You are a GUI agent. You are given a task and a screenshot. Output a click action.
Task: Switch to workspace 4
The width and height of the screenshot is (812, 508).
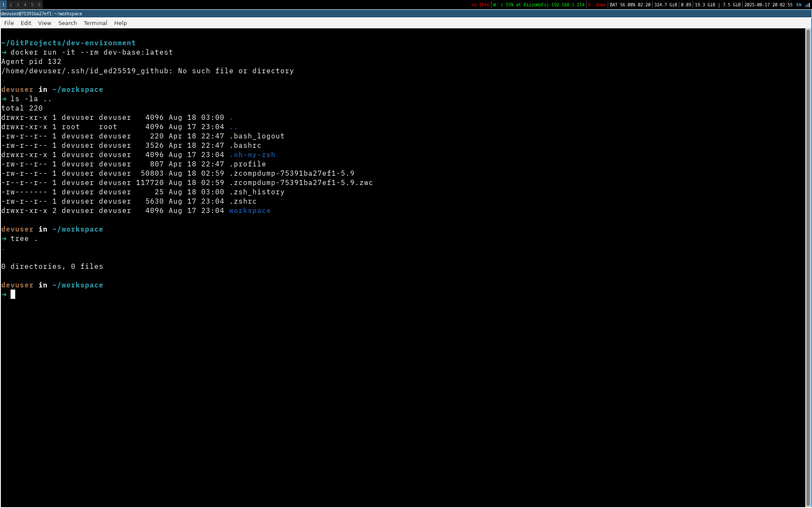pos(25,5)
